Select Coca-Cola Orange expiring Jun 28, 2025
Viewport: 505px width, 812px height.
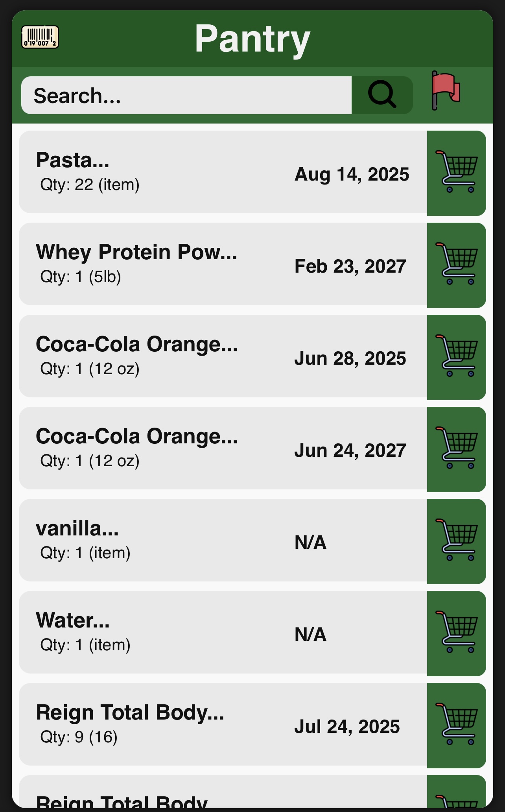click(x=157, y=356)
